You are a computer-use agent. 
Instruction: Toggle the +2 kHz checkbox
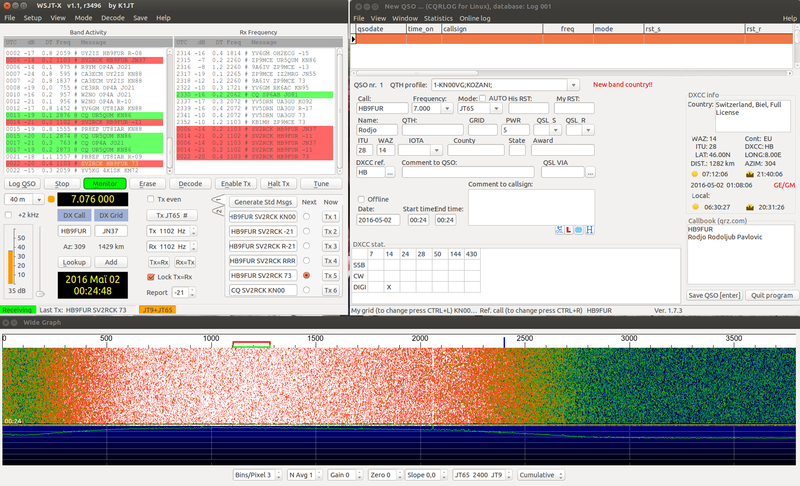pyautogui.click(x=8, y=215)
